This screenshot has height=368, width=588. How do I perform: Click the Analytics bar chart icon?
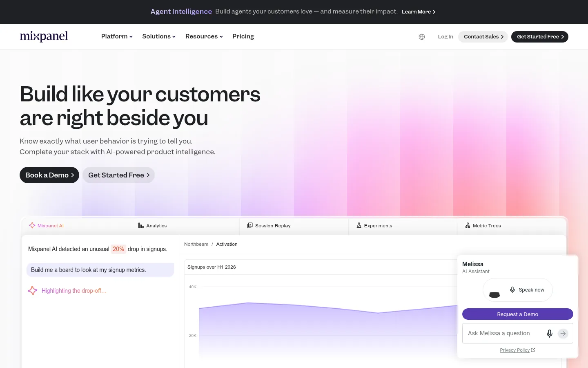(141, 226)
